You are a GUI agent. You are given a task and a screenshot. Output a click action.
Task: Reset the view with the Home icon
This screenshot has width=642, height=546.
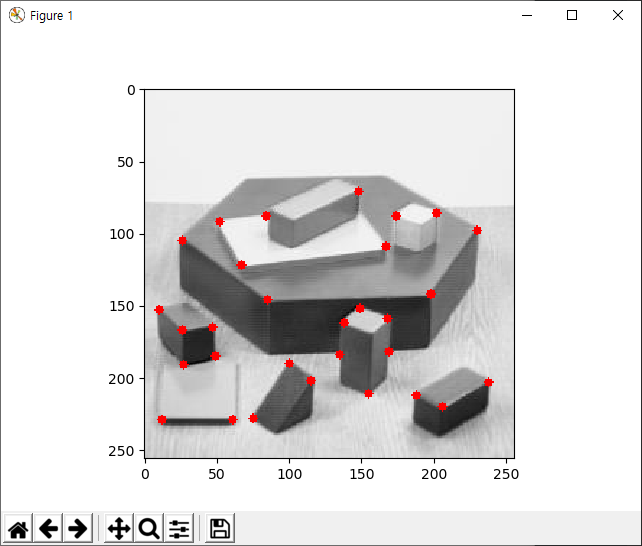[18, 528]
